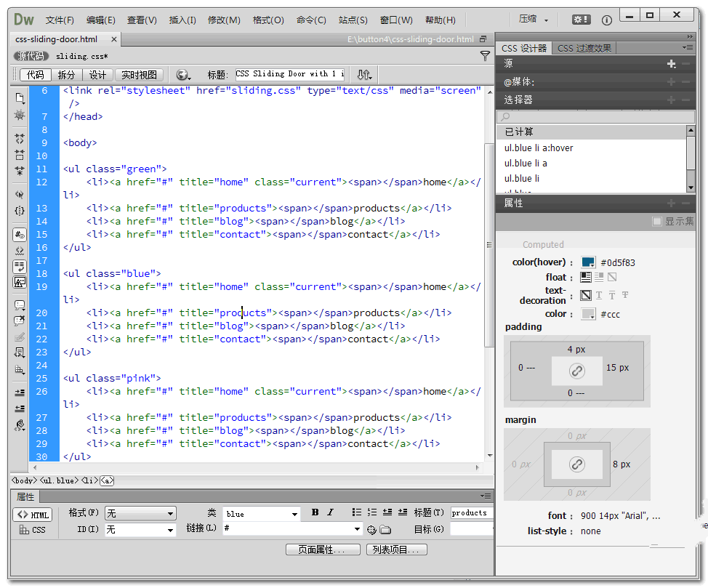Click the refresh design view arrows icon

tap(364, 75)
